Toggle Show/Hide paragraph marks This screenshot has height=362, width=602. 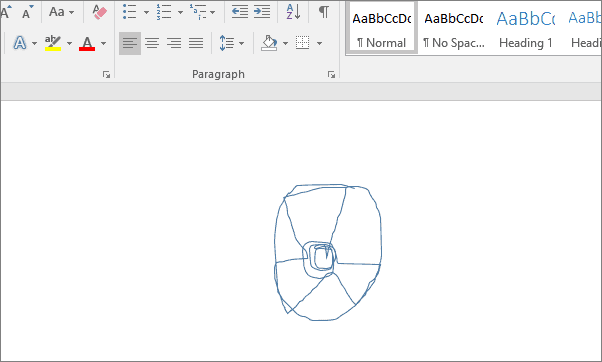tap(324, 12)
